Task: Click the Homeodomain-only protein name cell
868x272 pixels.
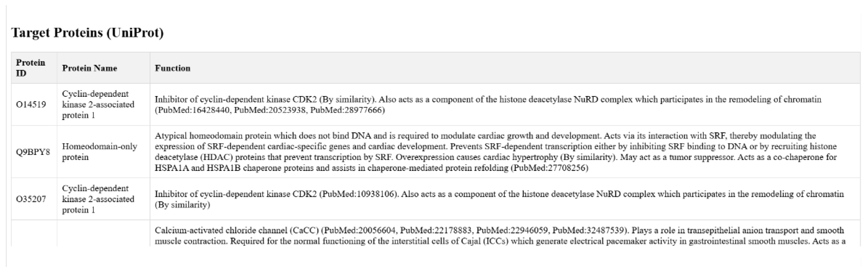Action: [99, 152]
